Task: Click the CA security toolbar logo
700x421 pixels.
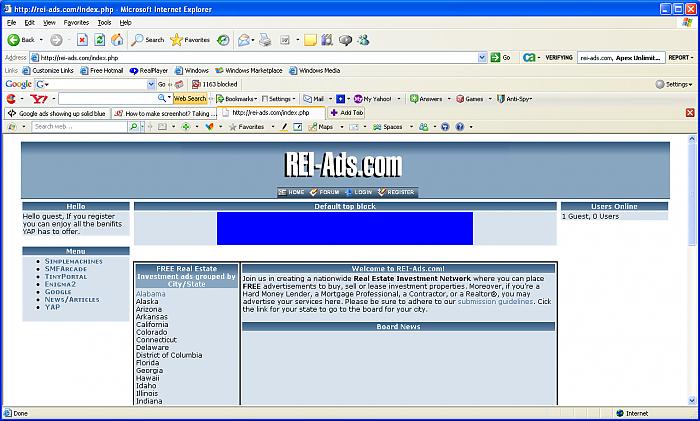Action: [x=529, y=57]
